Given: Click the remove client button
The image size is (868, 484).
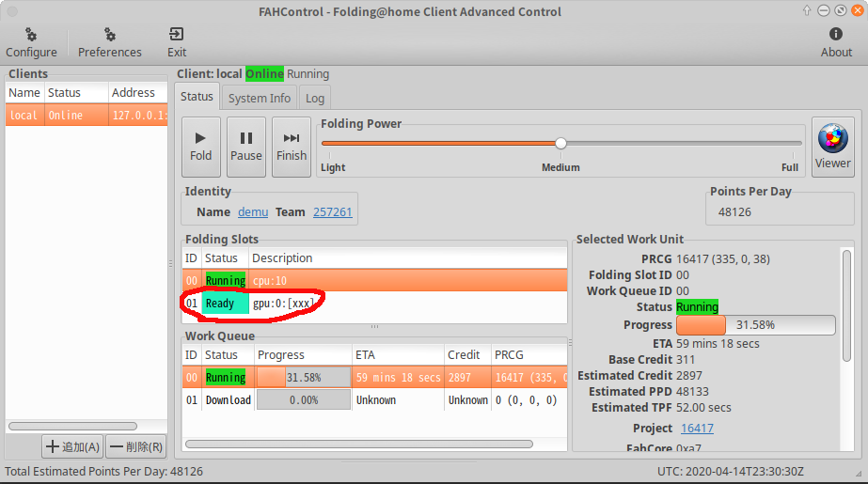Looking at the screenshot, I should coord(135,447).
